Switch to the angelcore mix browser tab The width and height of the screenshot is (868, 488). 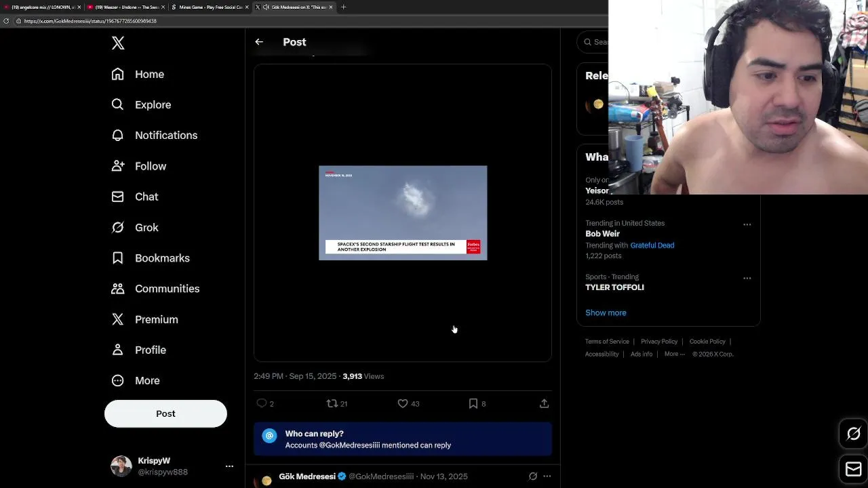[x=41, y=7]
